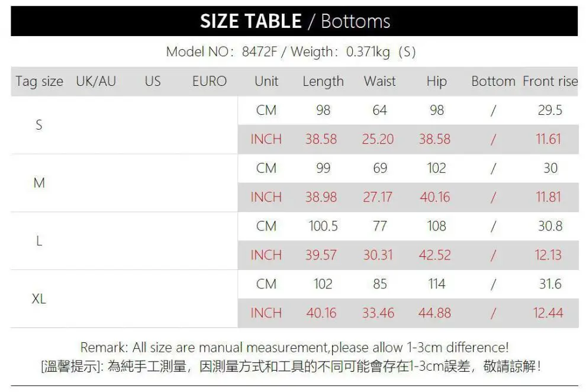Click the XL waist inch value 33.46

coord(378,313)
